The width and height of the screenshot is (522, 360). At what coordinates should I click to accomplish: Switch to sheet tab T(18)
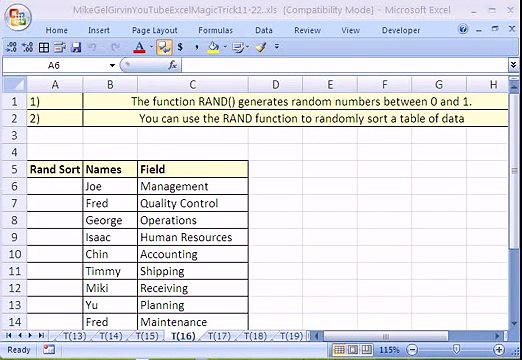tap(255, 336)
